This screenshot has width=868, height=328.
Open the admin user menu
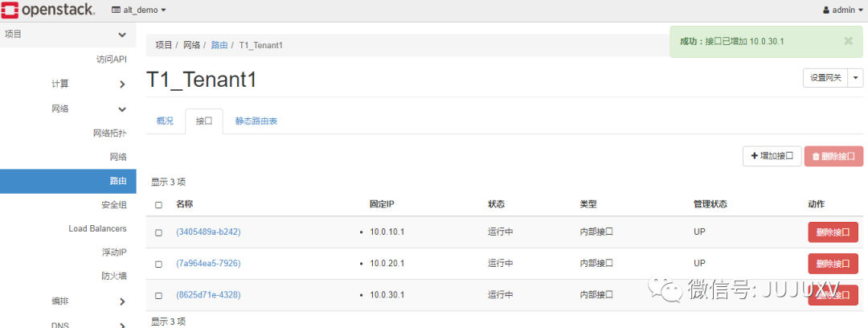click(844, 10)
